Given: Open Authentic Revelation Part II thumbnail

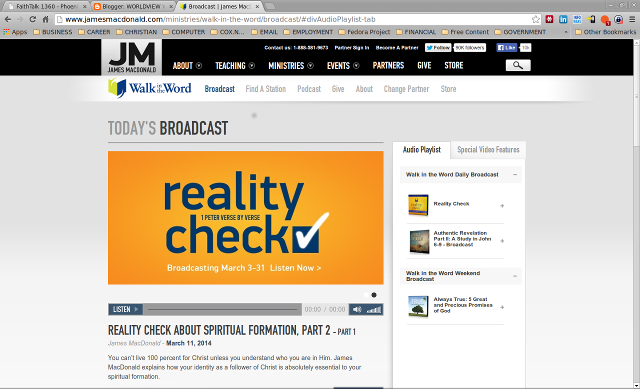Looking at the screenshot, I should [419, 242].
